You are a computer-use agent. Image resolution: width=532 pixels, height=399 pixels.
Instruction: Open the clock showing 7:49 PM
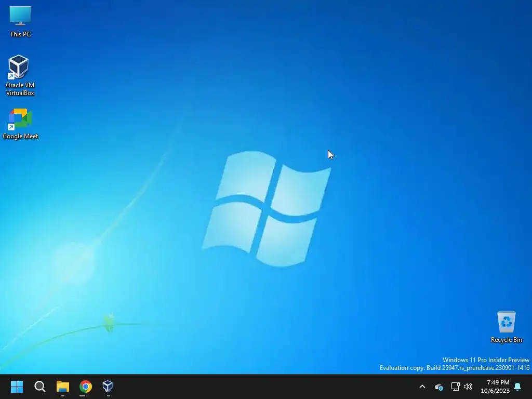click(495, 387)
